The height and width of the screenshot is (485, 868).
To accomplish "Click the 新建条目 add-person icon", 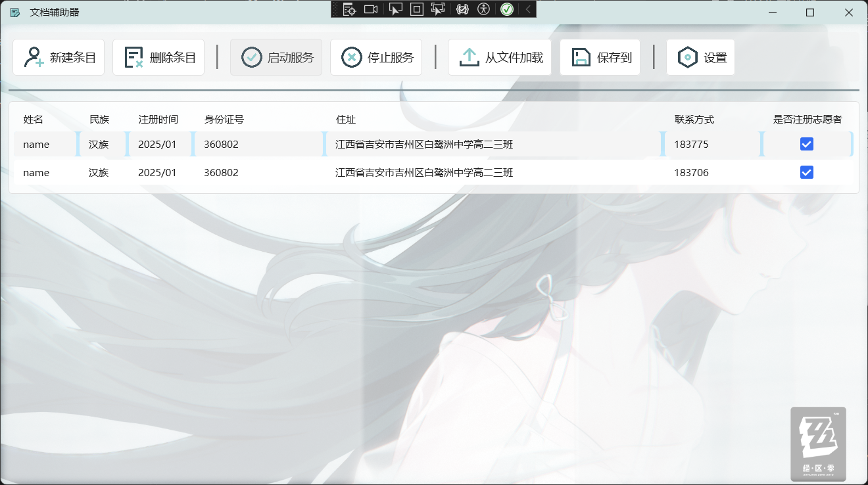I will click(34, 57).
